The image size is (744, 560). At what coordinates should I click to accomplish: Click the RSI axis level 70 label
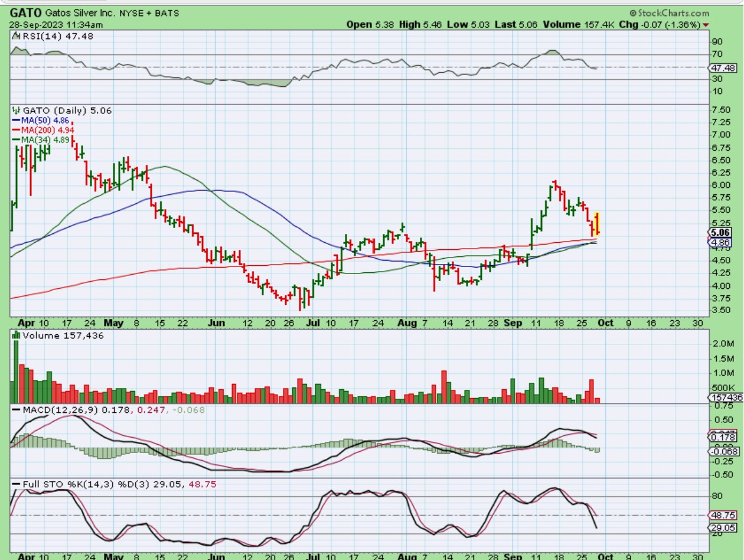point(718,54)
